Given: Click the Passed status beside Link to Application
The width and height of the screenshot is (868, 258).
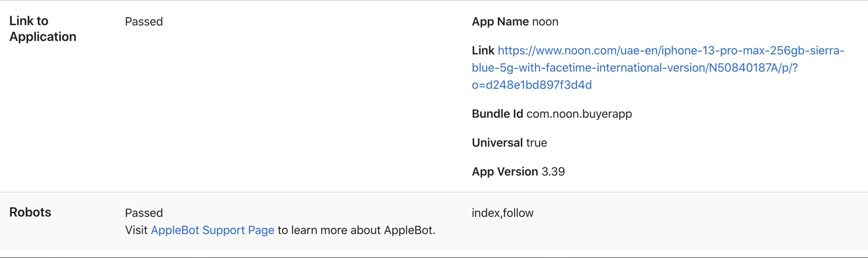Looking at the screenshot, I should click(144, 21).
